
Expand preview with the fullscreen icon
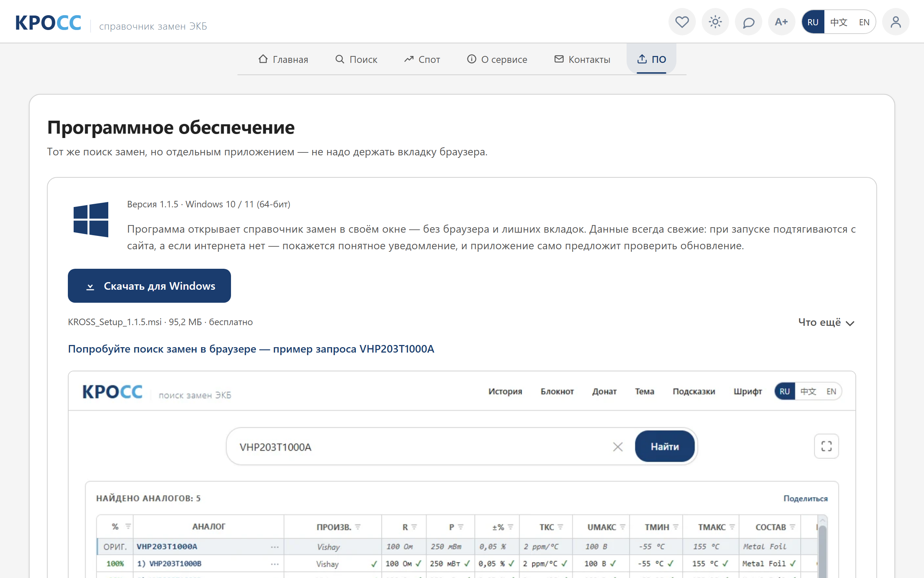826,446
